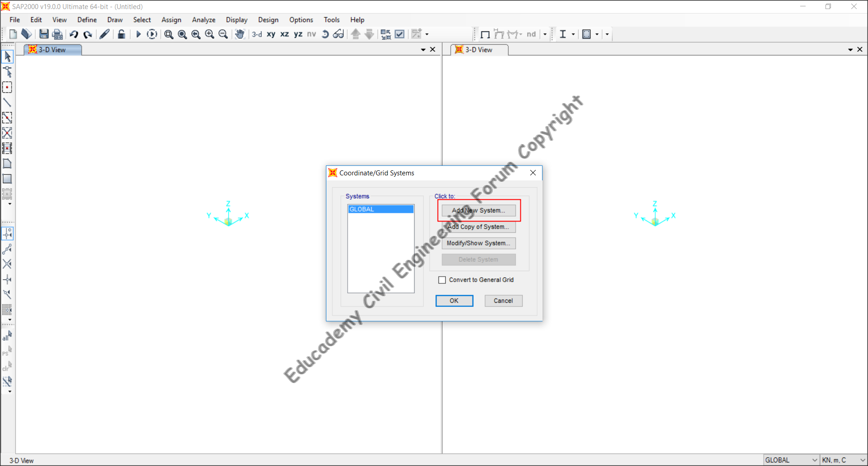The image size is (868, 466).
Task: Open Set Display Options checkmark icon
Action: click(x=400, y=34)
